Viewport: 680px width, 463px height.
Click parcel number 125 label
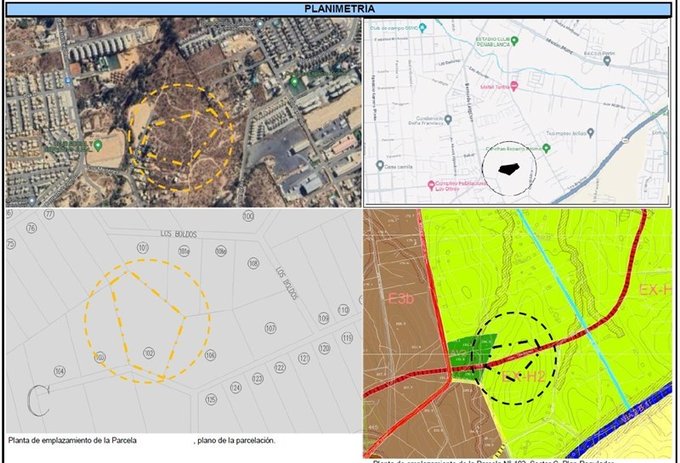pyautogui.click(x=211, y=399)
